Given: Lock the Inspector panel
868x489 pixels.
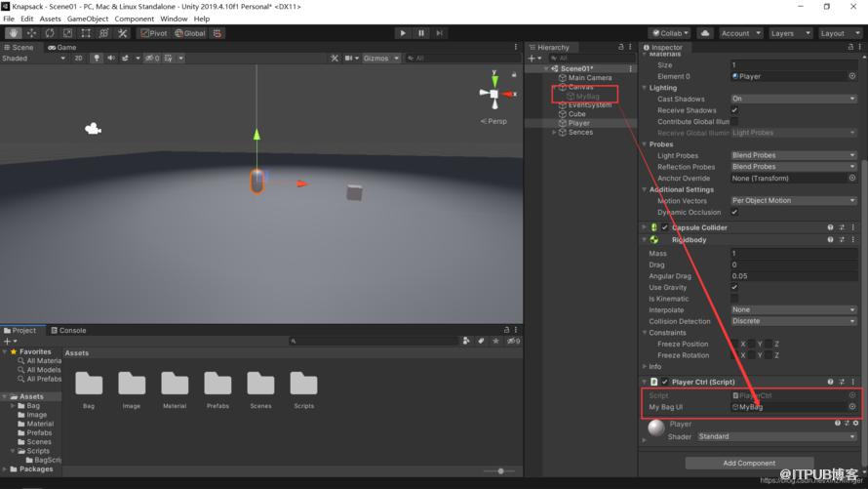Looking at the screenshot, I should (x=850, y=47).
